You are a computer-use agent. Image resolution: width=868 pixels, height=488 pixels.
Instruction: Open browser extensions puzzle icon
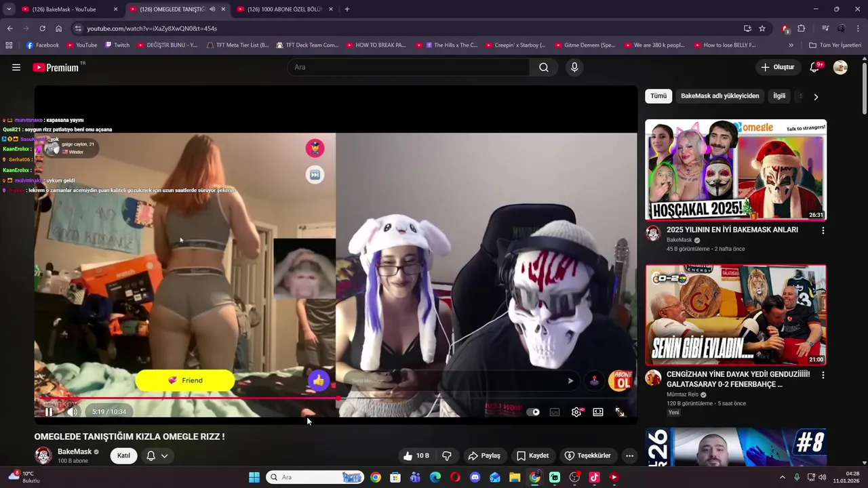click(801, 28)
